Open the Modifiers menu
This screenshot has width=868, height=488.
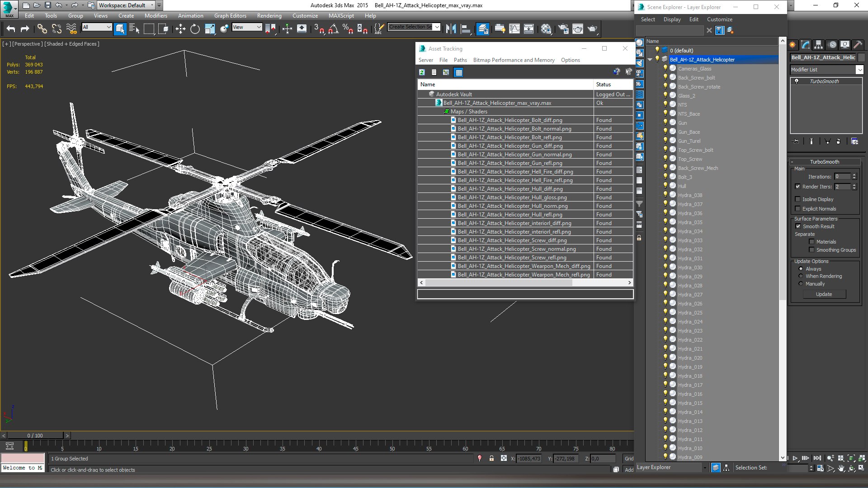(156, 15)
